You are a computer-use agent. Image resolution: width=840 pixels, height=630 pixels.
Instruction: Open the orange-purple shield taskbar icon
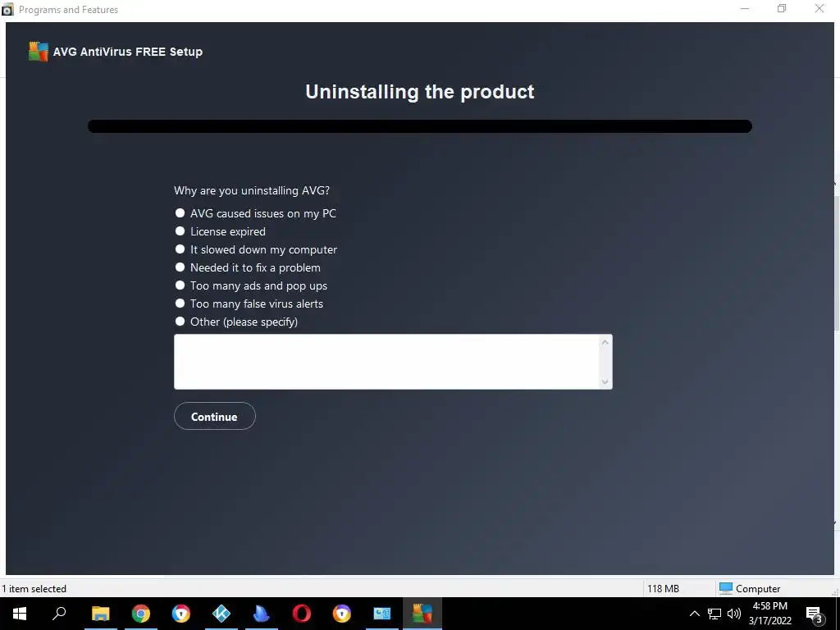tap(342, 614)
